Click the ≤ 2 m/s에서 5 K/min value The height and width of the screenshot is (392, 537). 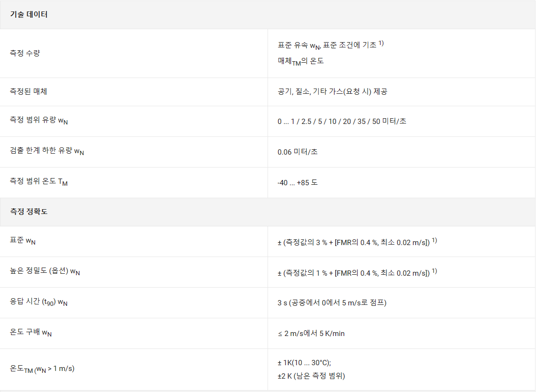[x=311, y=333]
